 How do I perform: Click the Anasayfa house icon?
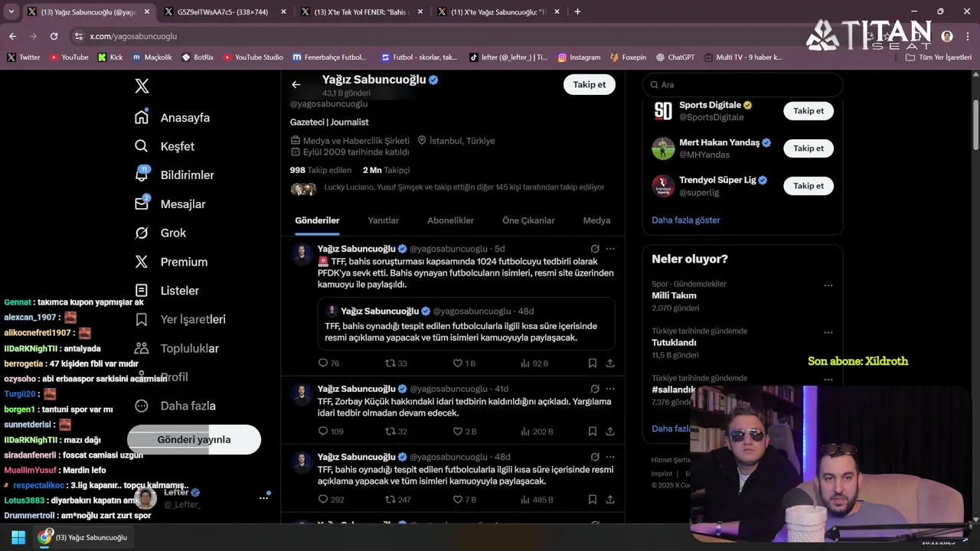click(x=142, y=117)
